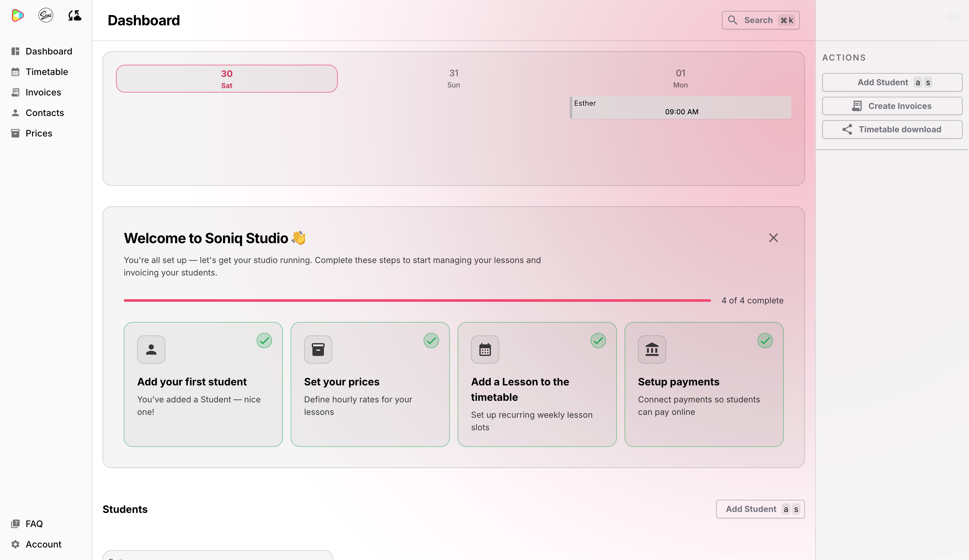Close the Welcome to Soniq Studio panel
This screenshot has height=560, width=969.
tap(773, 238)
